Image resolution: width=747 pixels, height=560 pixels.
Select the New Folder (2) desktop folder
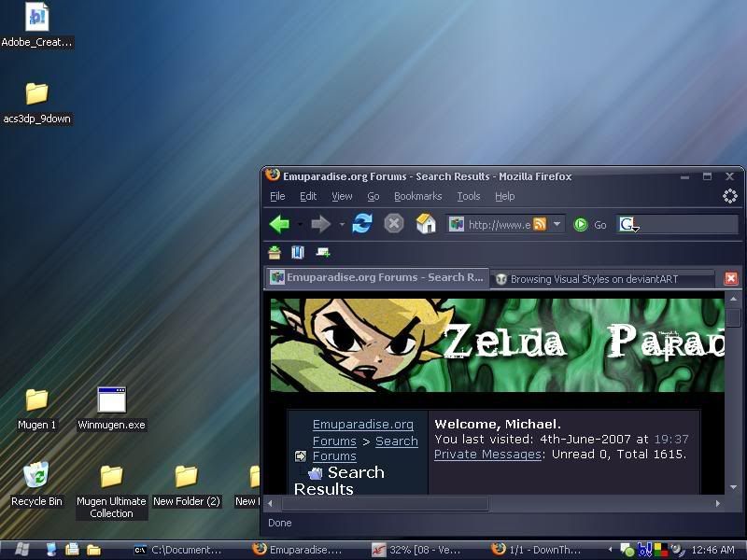pyautogui.click(x=186, y=485)
